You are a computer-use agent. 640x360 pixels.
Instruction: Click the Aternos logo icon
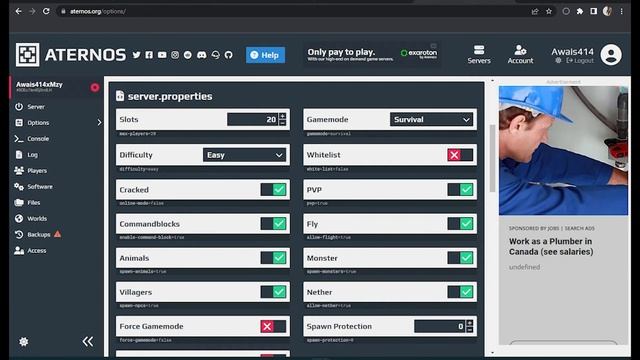(x=27, y=55)
